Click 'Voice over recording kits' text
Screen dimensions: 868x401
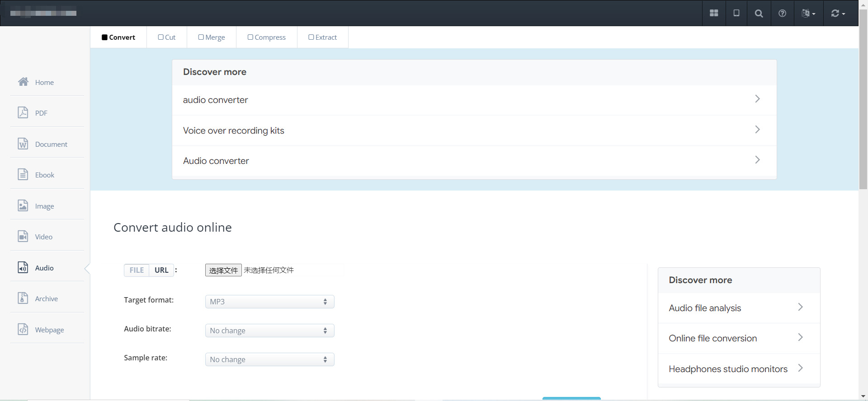click(x=234, y=131)
